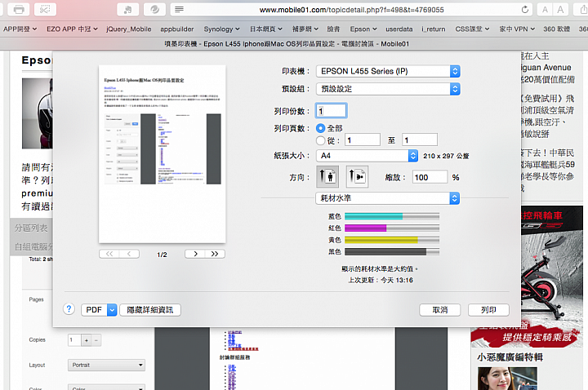Viewport: 588px width, 390px height.
Task: Open the jQuery_Mobile bookmark
Action: (129, 29)
